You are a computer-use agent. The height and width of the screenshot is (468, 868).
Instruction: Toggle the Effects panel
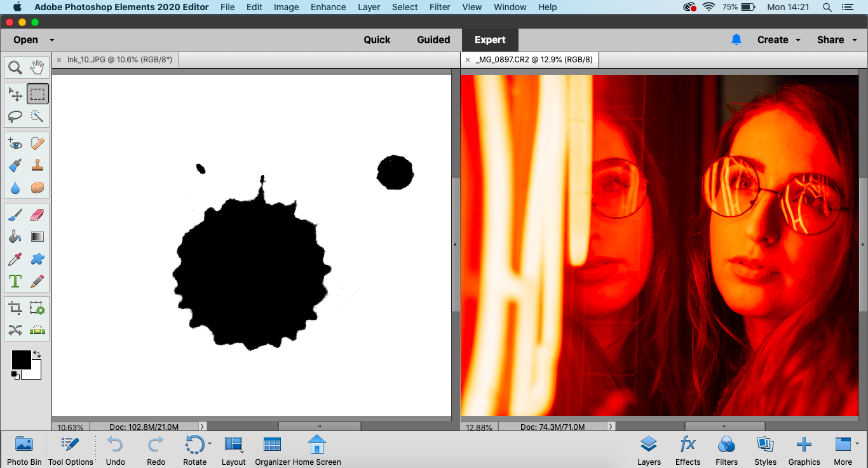click(x=688, y=450)
